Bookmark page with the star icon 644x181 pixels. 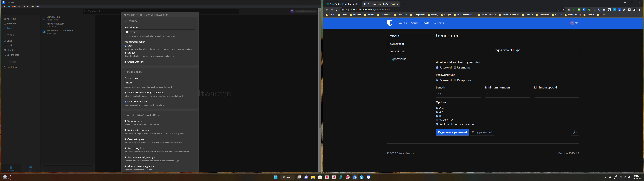tap(563, 10)
